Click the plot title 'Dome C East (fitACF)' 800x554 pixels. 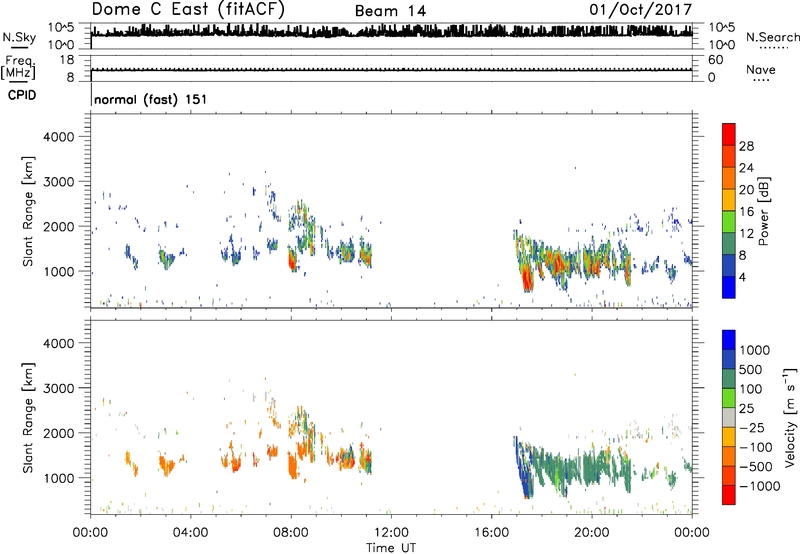188,9
